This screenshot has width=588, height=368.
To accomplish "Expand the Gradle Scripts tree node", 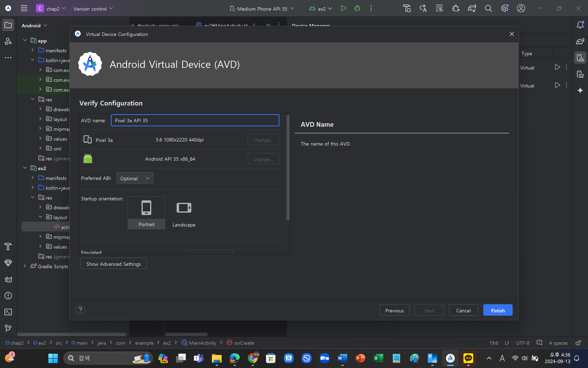I will tap(25, 266).
